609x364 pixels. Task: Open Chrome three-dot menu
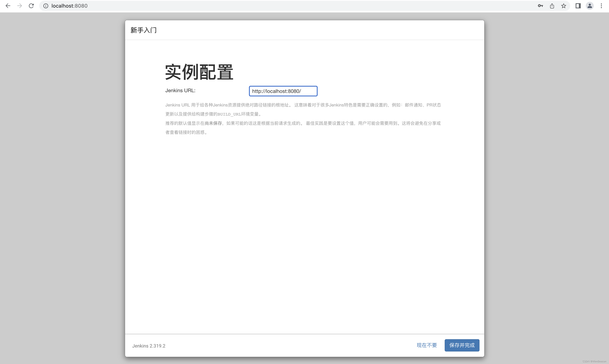[x=601, y=6]
